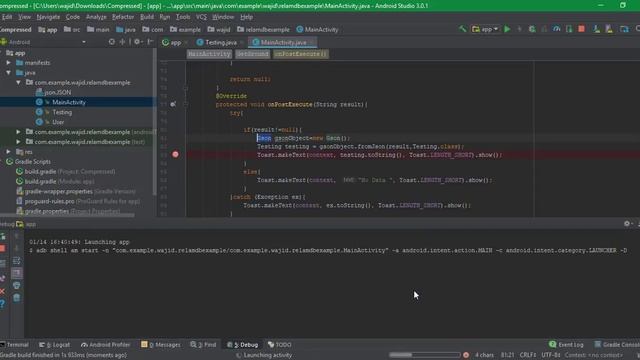Open the Project panel gear settings
The height and width of the screenshot is (360, 640).
(137, 42)
